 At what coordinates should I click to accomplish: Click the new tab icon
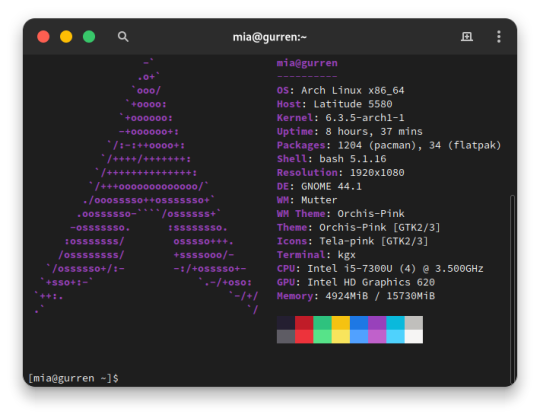(x=467, y=36)
